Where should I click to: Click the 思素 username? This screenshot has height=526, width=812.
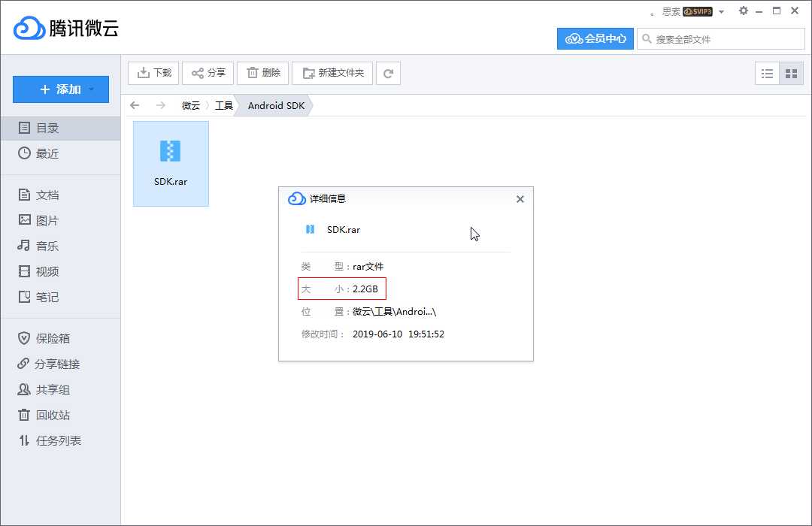(671, 11)
